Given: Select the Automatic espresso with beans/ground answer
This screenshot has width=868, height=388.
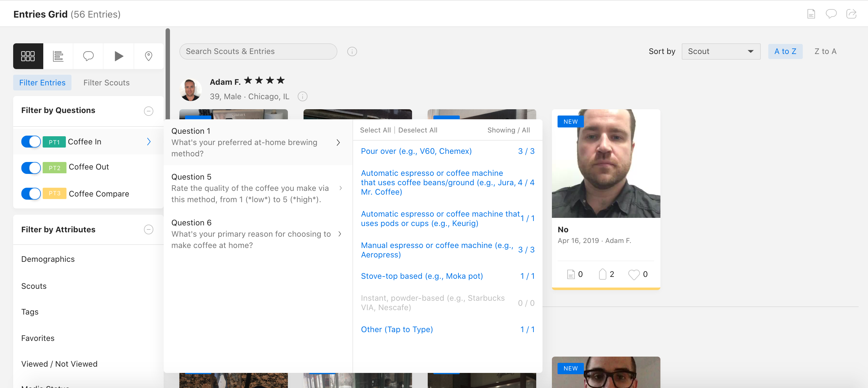Looking at the screenshot, I should (x=447, y=182).
